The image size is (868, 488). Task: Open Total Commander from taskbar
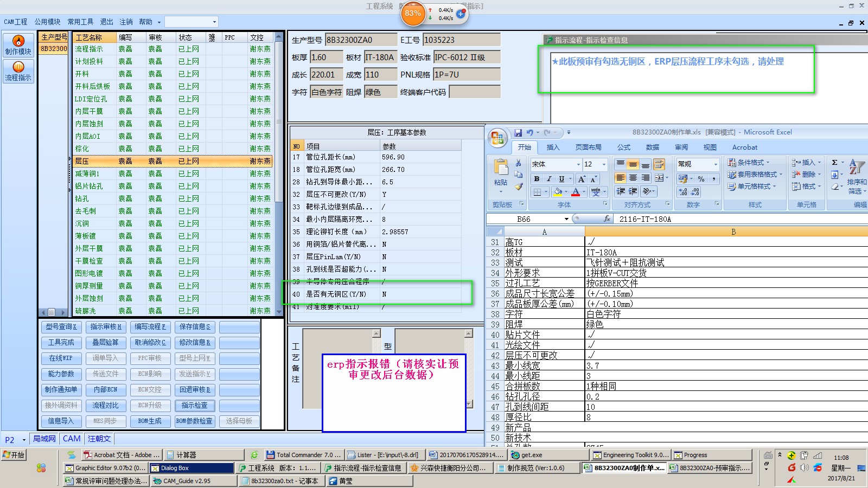point(304,455)
